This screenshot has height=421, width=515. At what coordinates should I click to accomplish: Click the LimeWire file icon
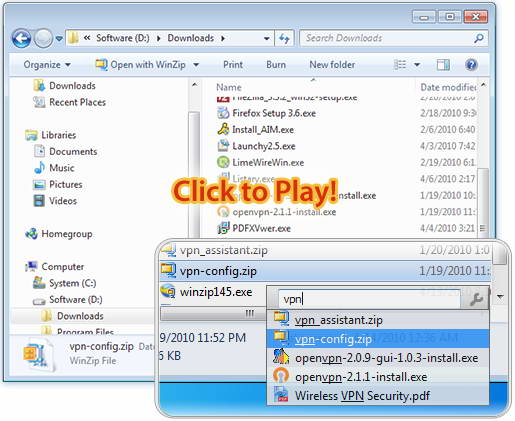223,163
